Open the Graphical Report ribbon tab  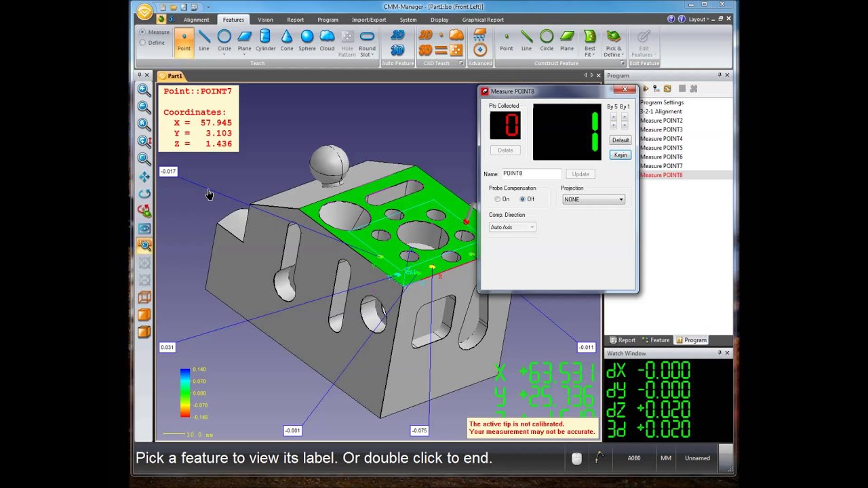(x=483, y=20)
